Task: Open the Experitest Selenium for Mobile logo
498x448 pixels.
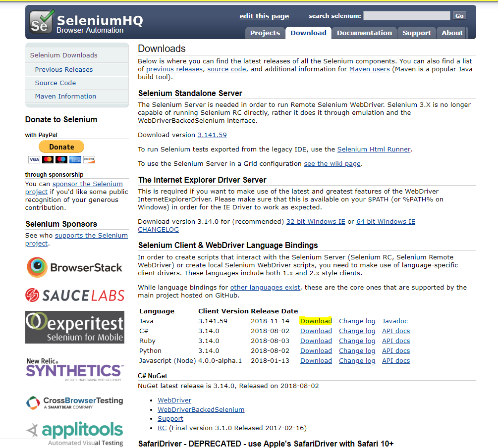Action: coord(75,327)
